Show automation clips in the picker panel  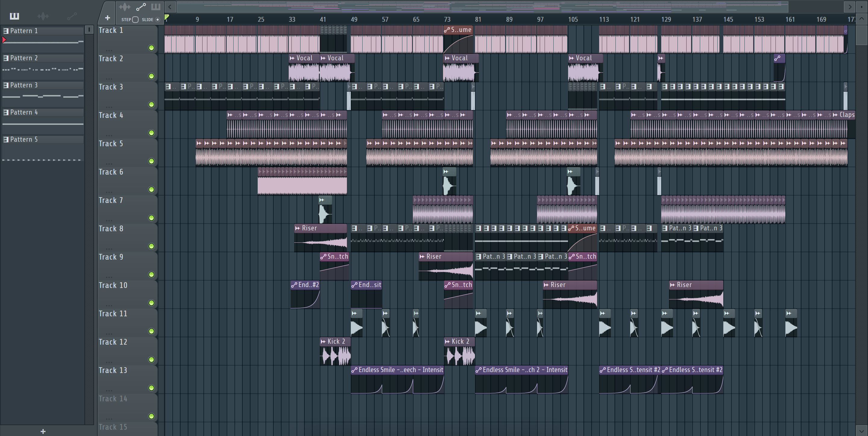72,16
